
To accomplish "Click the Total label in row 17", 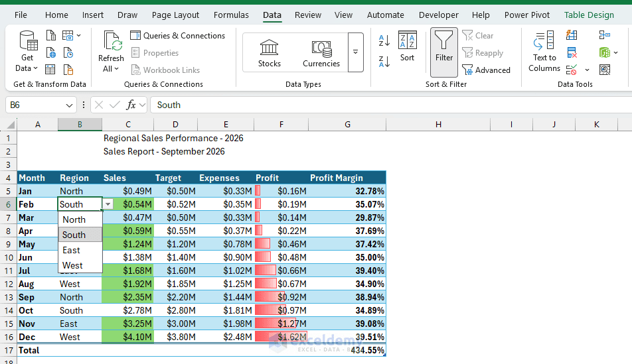I will (29, 350).
